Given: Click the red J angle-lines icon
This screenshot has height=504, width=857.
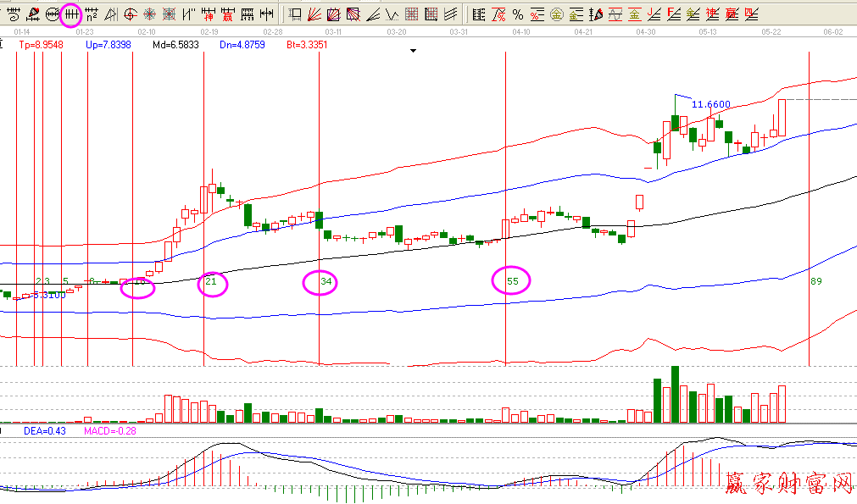Looking at the screenshot, I should pos(654,14).
